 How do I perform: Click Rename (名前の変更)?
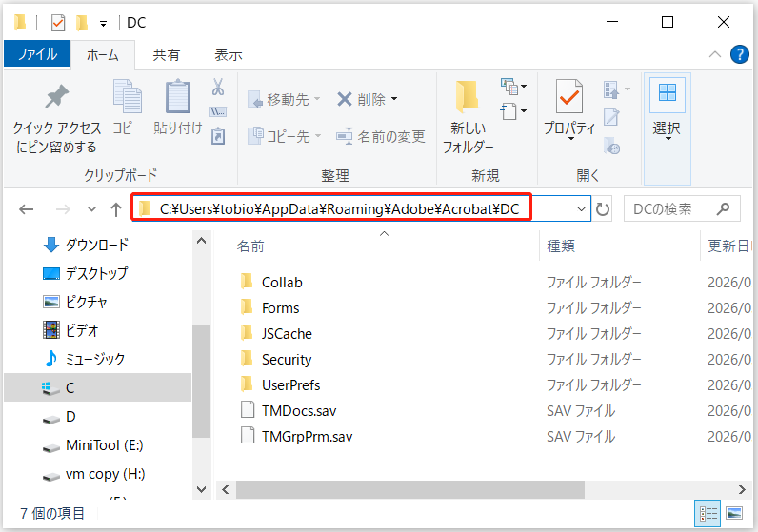(381, 136)
